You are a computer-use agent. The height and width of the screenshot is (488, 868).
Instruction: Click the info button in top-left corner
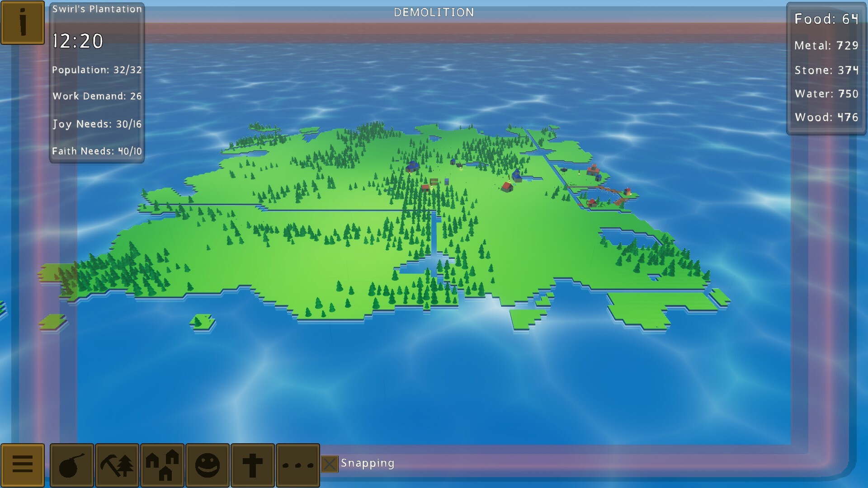pos(22,22)
